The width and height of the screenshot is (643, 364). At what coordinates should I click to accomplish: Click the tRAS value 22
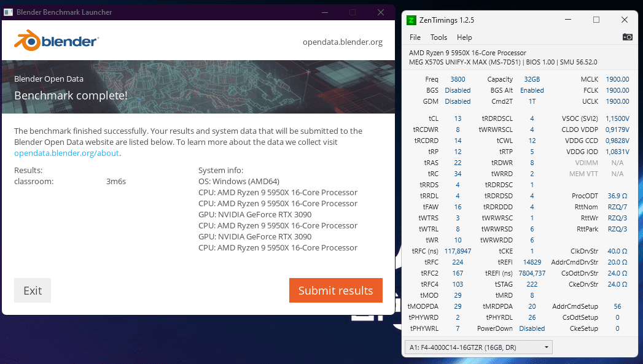pyautogui.click(x=458, y=163)
